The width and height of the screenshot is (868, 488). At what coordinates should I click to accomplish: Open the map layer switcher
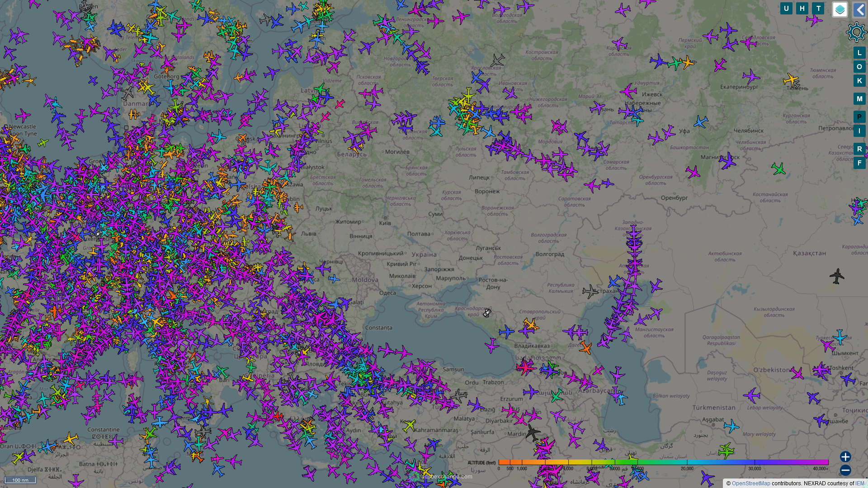coord(840,9)
